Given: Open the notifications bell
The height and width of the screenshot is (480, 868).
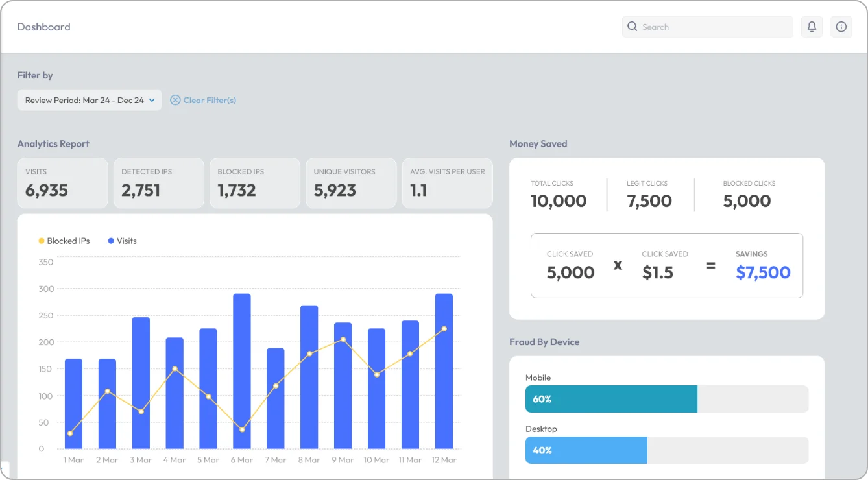Looking at the screenshot, I should pos(812,27).
